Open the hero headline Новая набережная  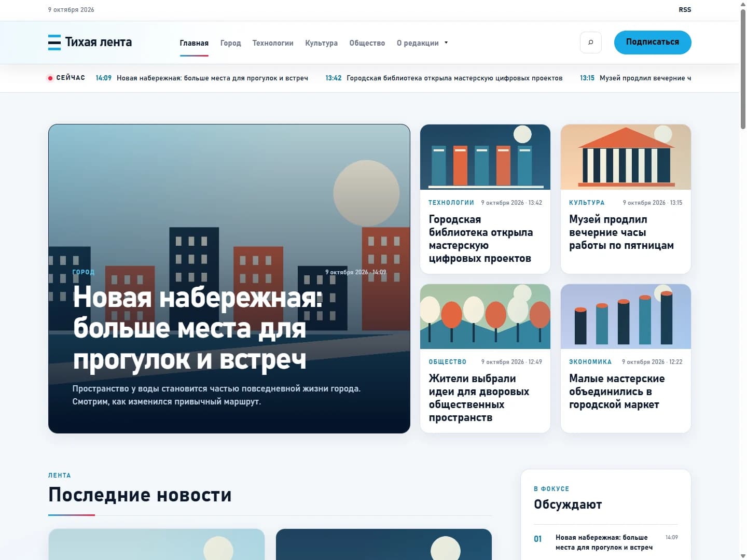tap(197, 328)
